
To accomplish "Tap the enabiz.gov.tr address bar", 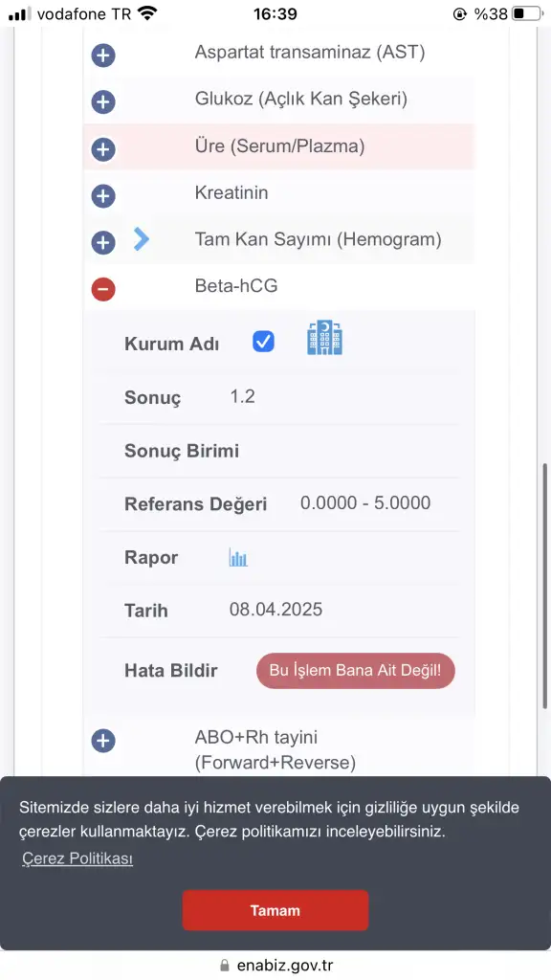I will 275,965.
